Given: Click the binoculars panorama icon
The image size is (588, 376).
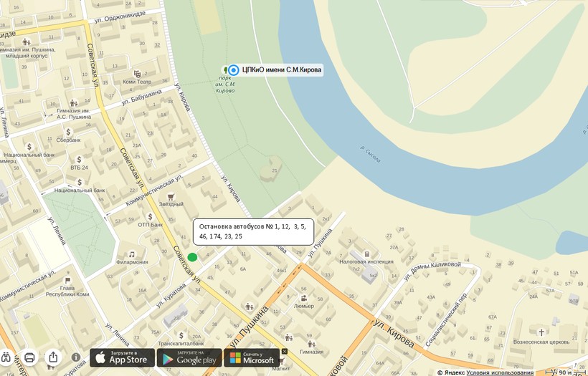Looking at the screenshot, I should pos(7,357).
